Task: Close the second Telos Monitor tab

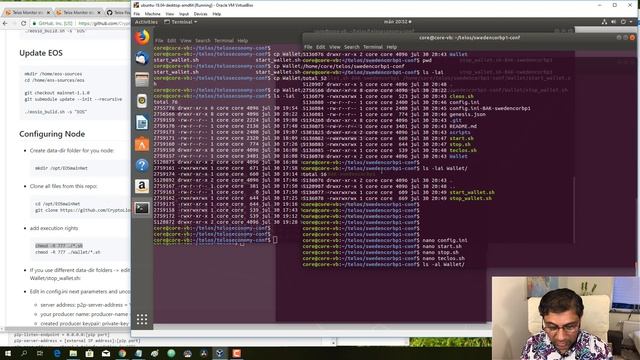Action: [99, 13]
